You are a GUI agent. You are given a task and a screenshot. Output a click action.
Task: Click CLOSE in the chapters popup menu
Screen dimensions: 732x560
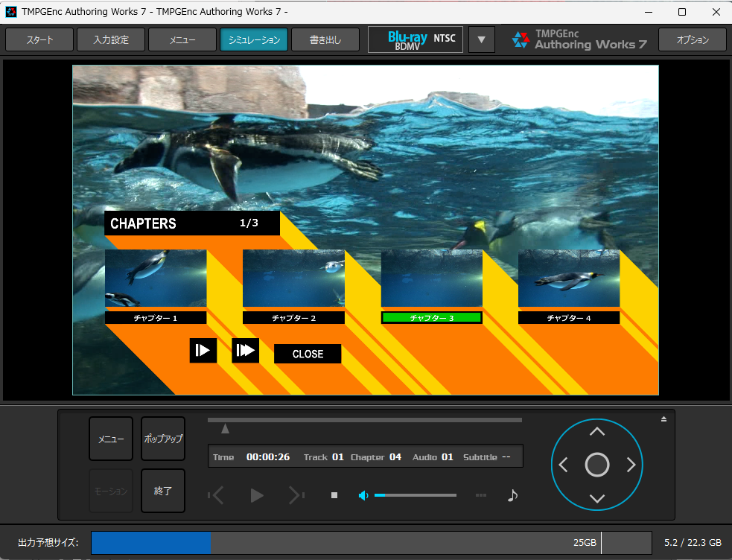(308, 354)
